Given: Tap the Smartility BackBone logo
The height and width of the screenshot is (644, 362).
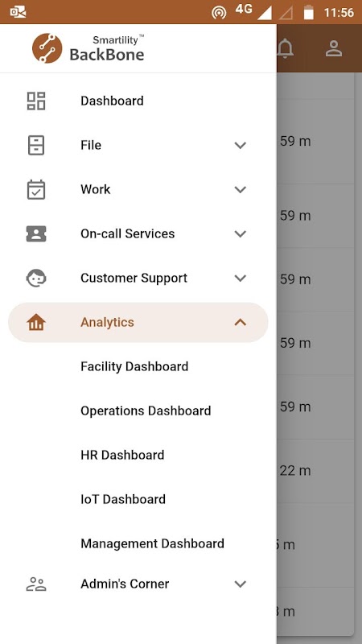Looking at the screenshot, I should (x=88, y=48).
